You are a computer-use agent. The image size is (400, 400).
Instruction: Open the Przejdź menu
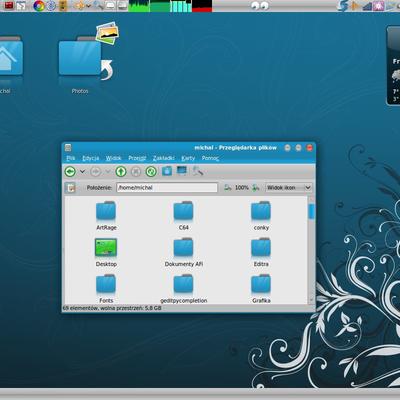(x=137, y=158)
